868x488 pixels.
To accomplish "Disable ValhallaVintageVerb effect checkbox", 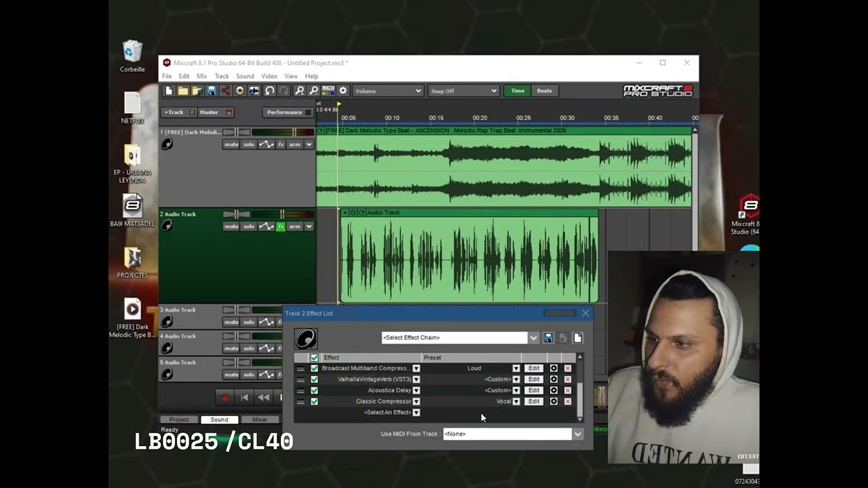I will tap(314, 380).
